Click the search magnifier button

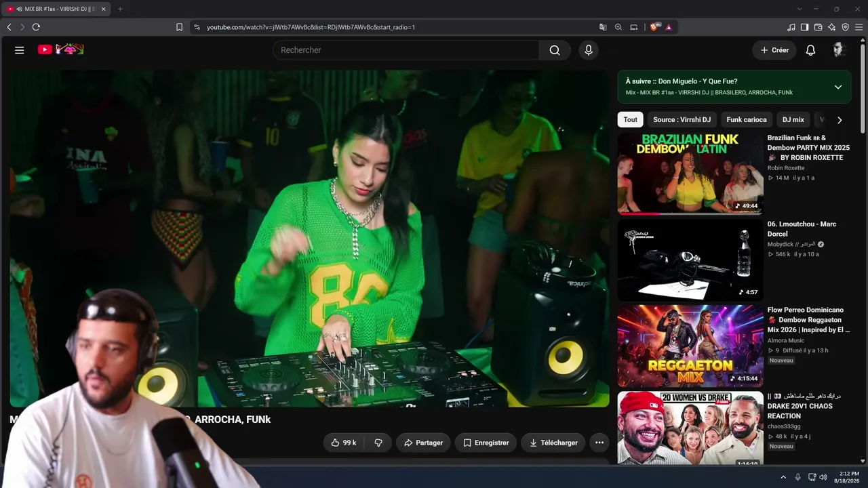(x=555, y=50)
